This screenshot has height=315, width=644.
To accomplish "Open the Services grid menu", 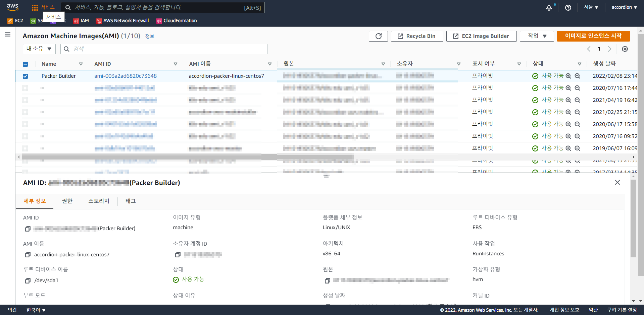I will click(35, 7).
